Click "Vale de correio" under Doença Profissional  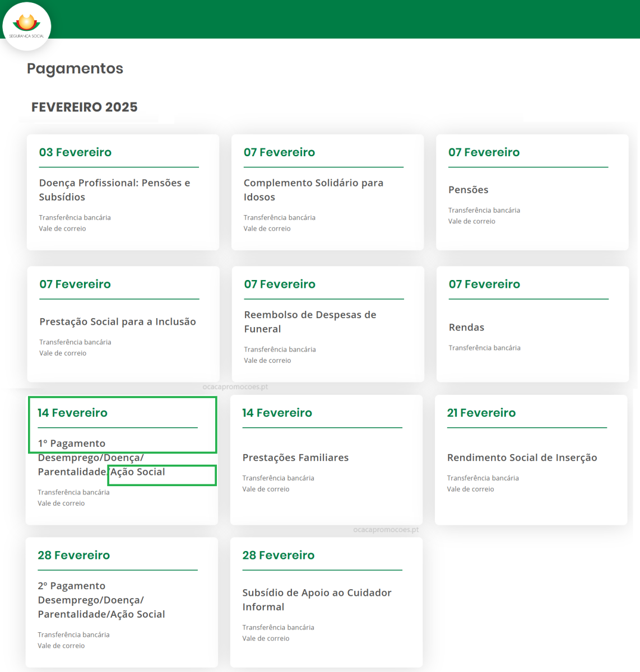(62, 228)
